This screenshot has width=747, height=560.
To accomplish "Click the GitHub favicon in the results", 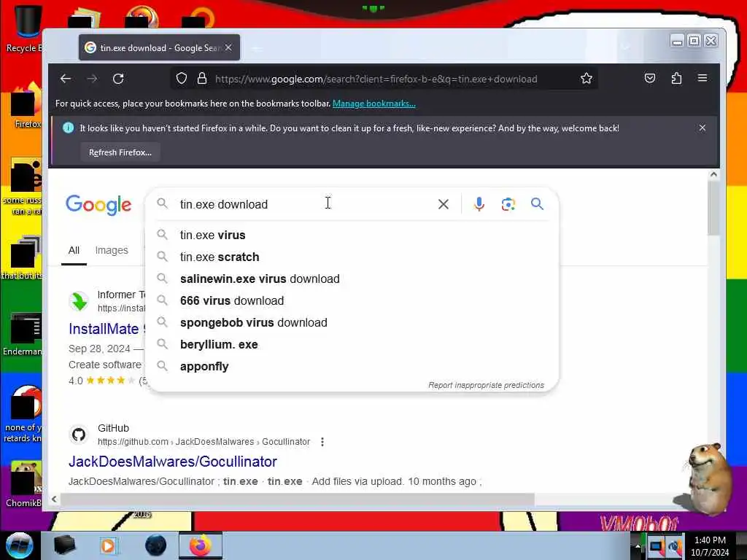I will 79,435.
